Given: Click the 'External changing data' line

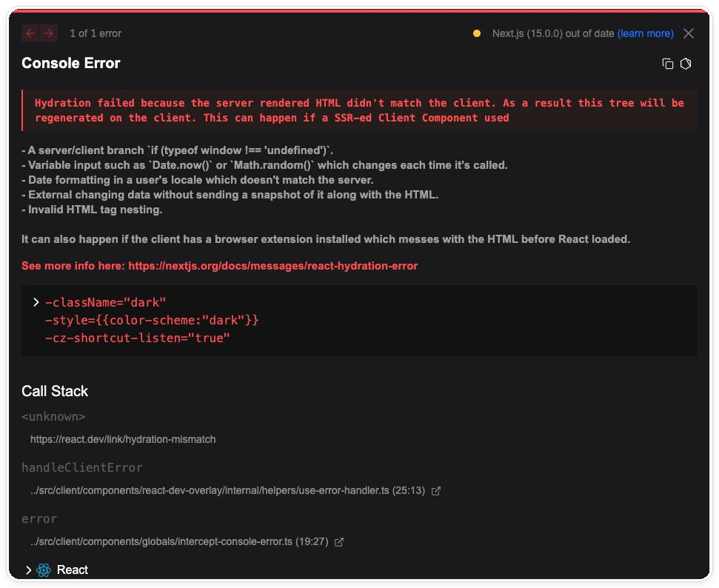Looking at the screenshot, I should coord(230,195).
